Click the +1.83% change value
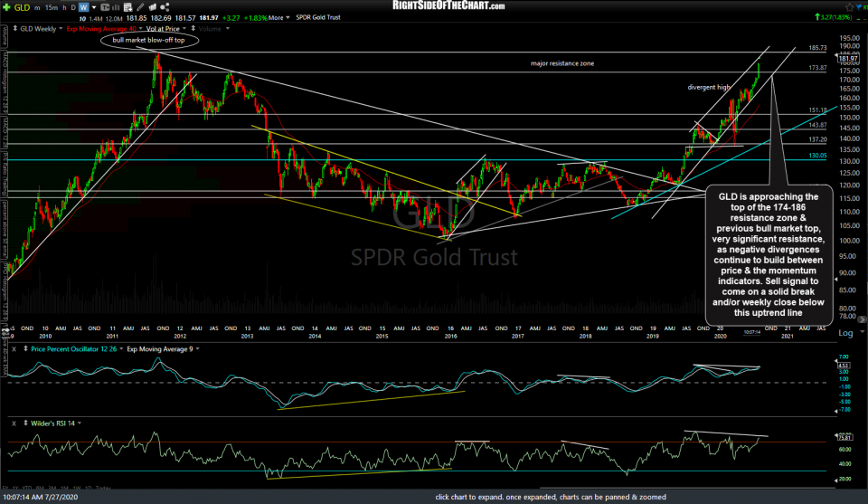 256,18
